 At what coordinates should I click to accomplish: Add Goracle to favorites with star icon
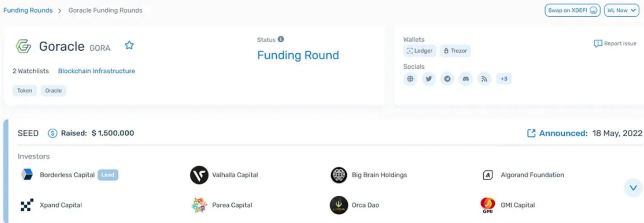(x=129, y=45)
